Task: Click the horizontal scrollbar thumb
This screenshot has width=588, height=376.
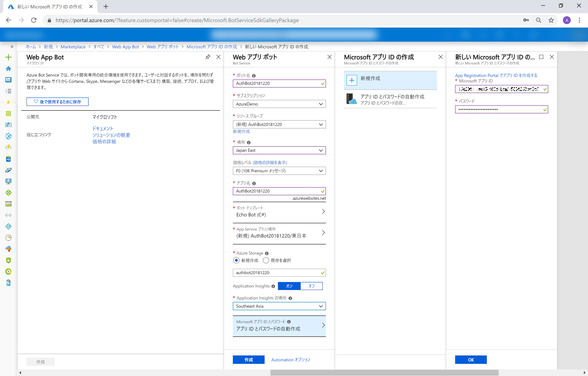Action: 384,373
